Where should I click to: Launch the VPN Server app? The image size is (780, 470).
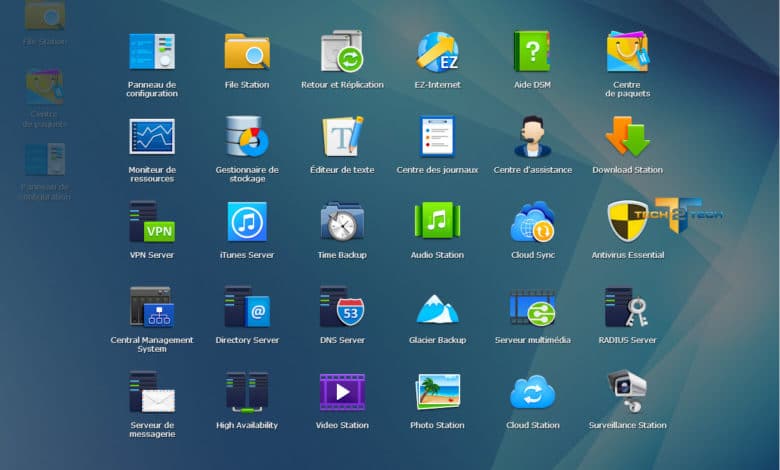coord(152,221)
